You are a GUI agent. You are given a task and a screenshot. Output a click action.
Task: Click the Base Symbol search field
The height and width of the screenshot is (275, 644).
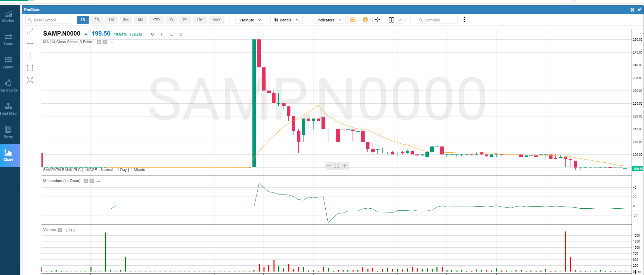[x=48, y=20]
